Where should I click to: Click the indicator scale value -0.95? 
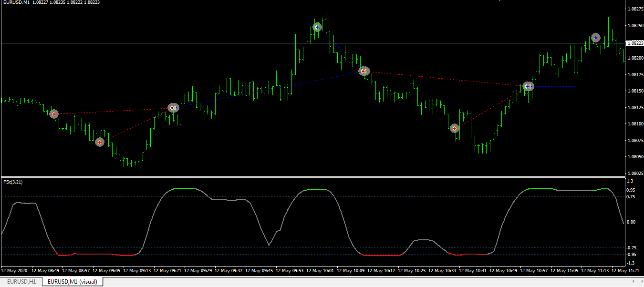(632, 255)
